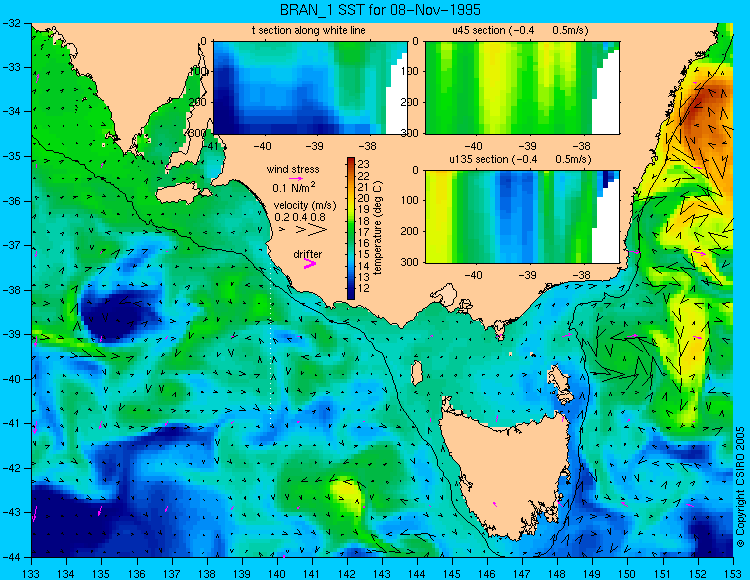Click the '140' longitude label on bottom axis
The image size is (750, 580).
(x=276, y=574)
